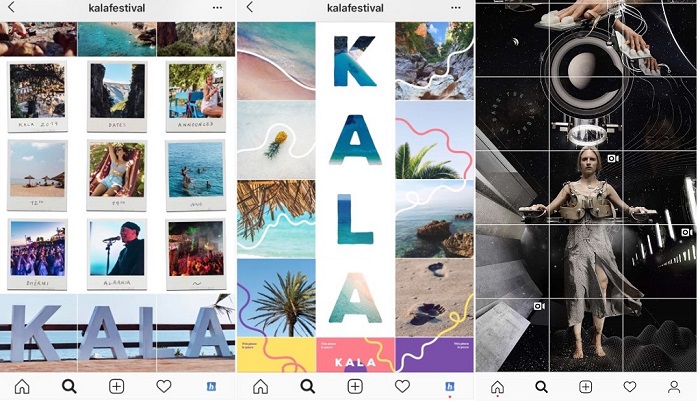This screenshot has height=401, width=700.
Task: Tap the profile avatar tab in the middle phone
Action: pos(450,386)
